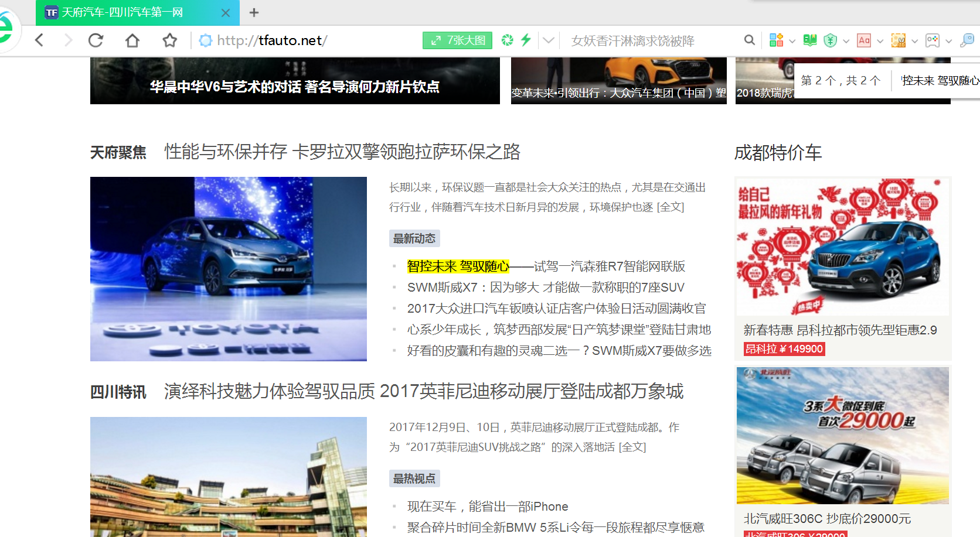Open article 智控未来 驾驭随心 试驾森雅R7

click(x=546, y=266)
